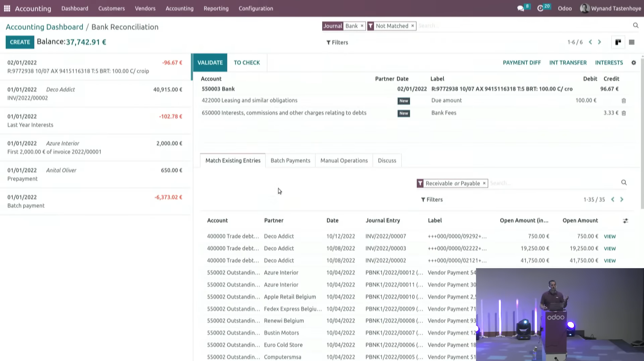This screenshot has height=361, width=644.
Task: Open the Customers menu
Action: pyautogui.click(x=111, y=8)
